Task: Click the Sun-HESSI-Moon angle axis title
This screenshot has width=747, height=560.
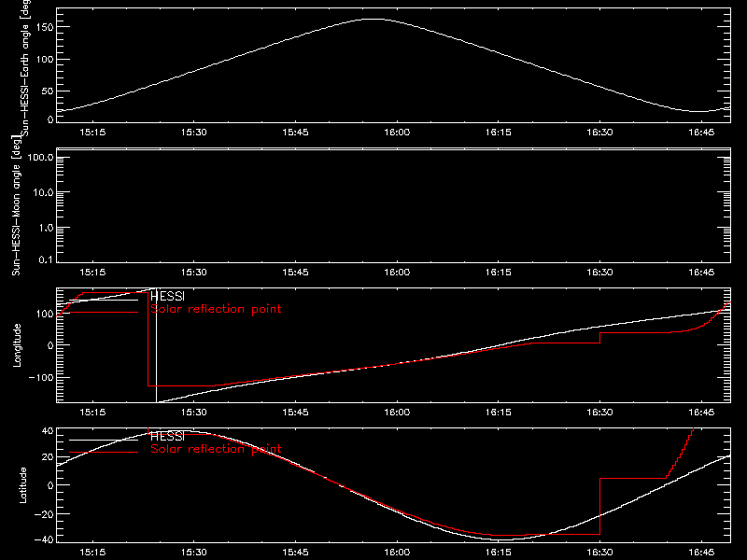Action: pos(17,205)
